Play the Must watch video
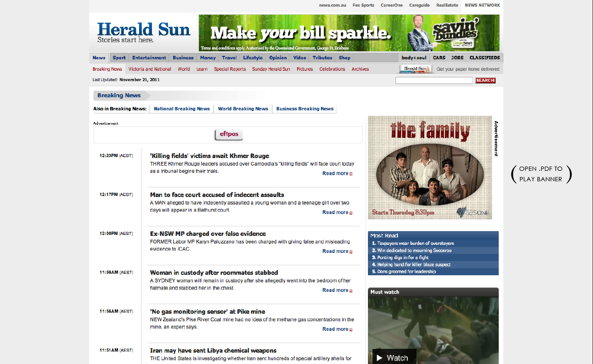This screenshot has height=364, width=593. [394, 358]
